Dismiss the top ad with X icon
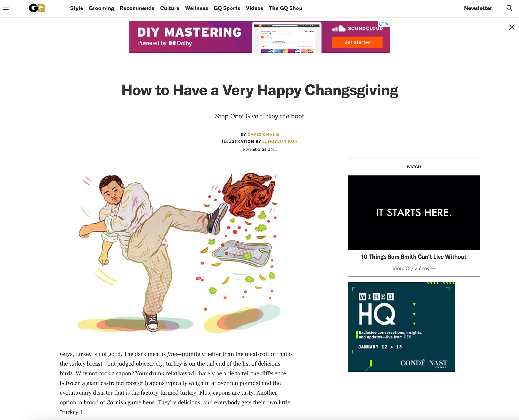The image size is (519, 420). pos(511,27)
